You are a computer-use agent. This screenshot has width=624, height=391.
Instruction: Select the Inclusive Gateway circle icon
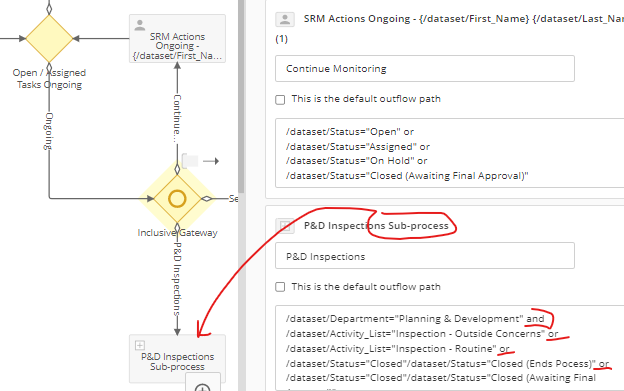coord(177,198)
